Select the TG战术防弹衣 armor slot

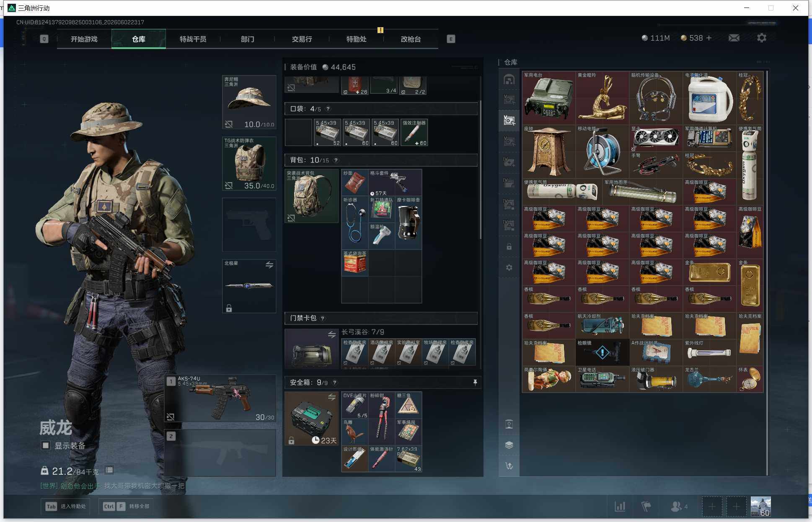(249, 164)
